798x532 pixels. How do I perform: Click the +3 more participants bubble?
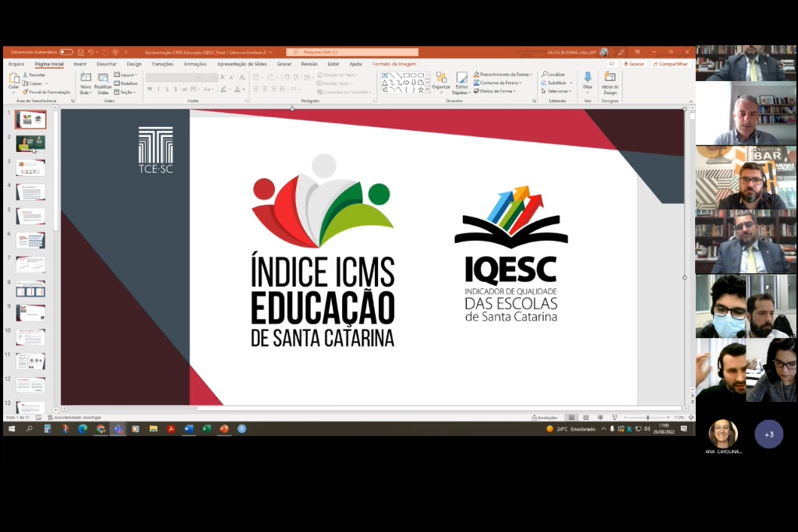769,434
